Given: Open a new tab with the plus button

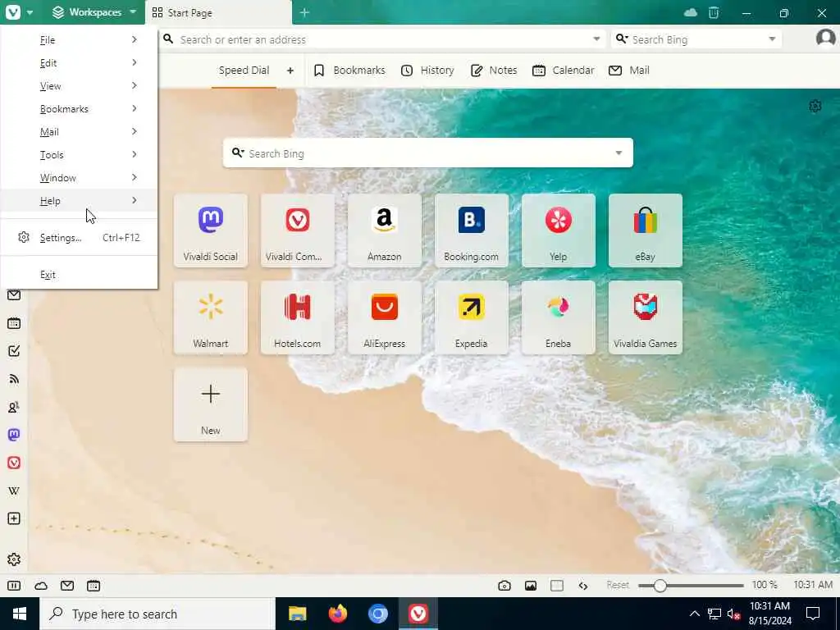Looking at the screenshot, I should pyautogui.click(x=304, y=12).
